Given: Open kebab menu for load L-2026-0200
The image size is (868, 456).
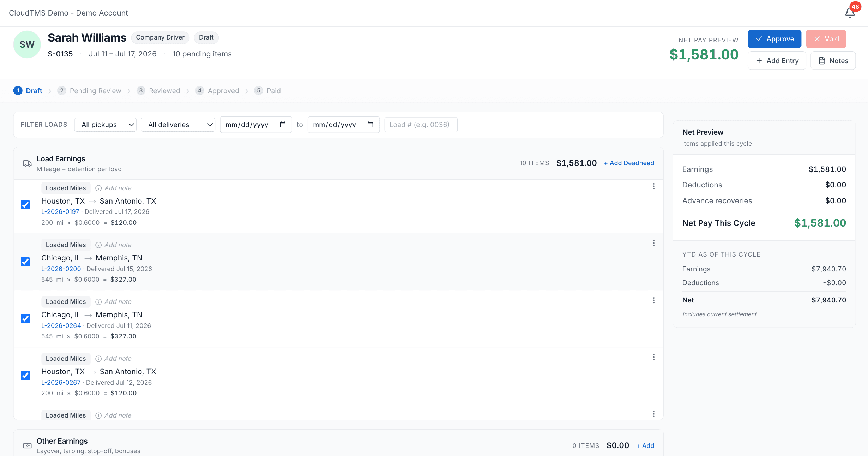Looking at the screenshot, I should click(x=653, y=243).
